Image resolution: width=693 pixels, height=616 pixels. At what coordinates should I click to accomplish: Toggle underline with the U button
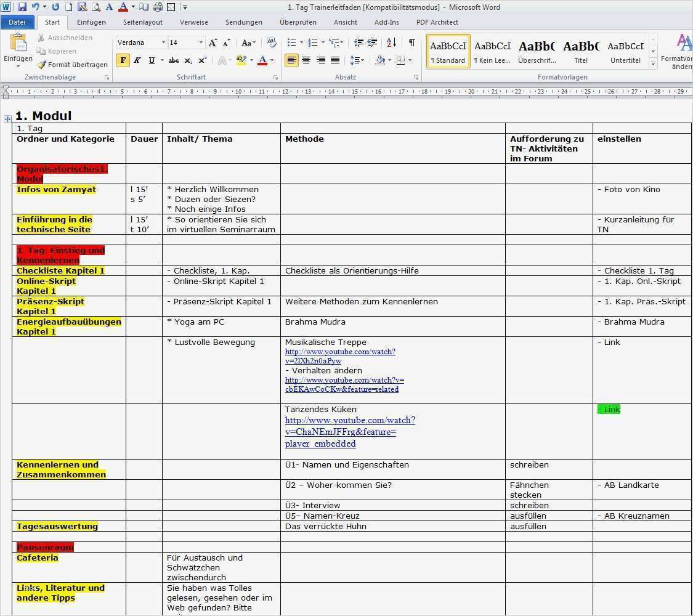[x=152, y=60]
